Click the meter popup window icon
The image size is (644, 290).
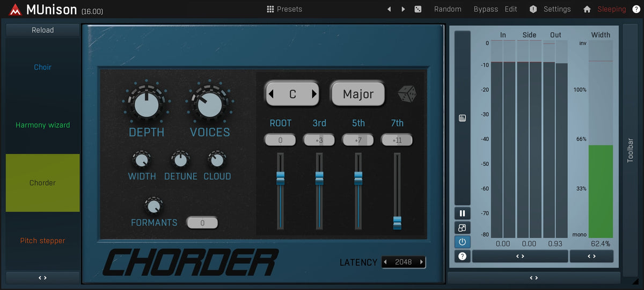tap(463, 228)
